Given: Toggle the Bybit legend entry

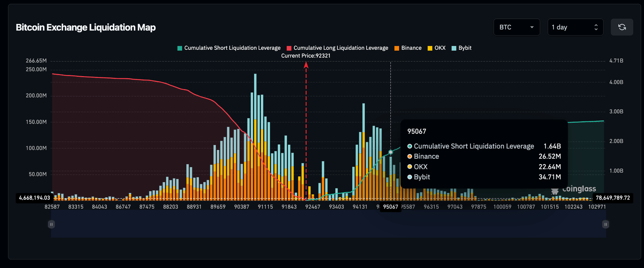Looking at the screenshot, I should (x=461, y=48).
